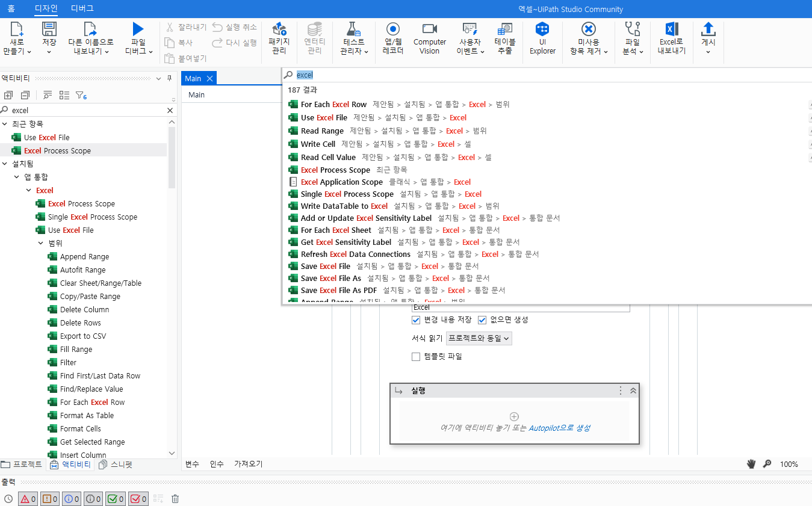Open 스니펫 panel tab
Screen dimensions: 812x506
tap(116, 464)
